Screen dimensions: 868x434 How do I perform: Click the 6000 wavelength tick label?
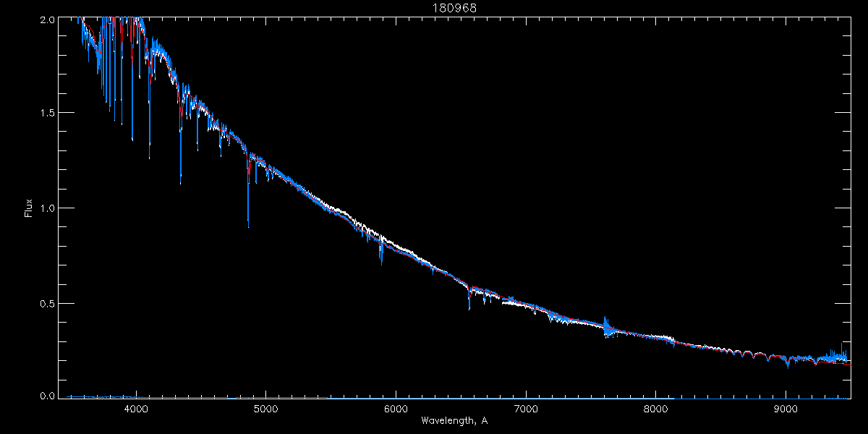(396, 408)
